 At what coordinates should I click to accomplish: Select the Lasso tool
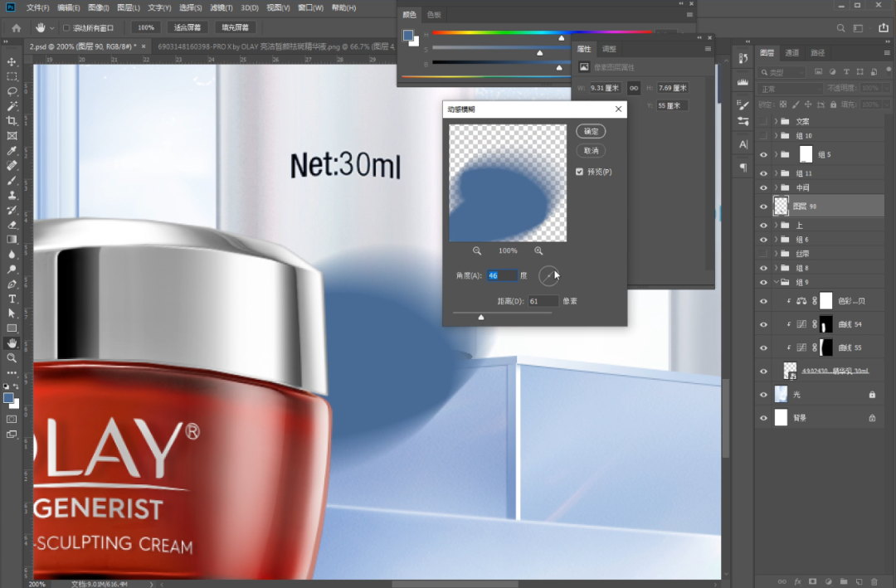point(12,91)
